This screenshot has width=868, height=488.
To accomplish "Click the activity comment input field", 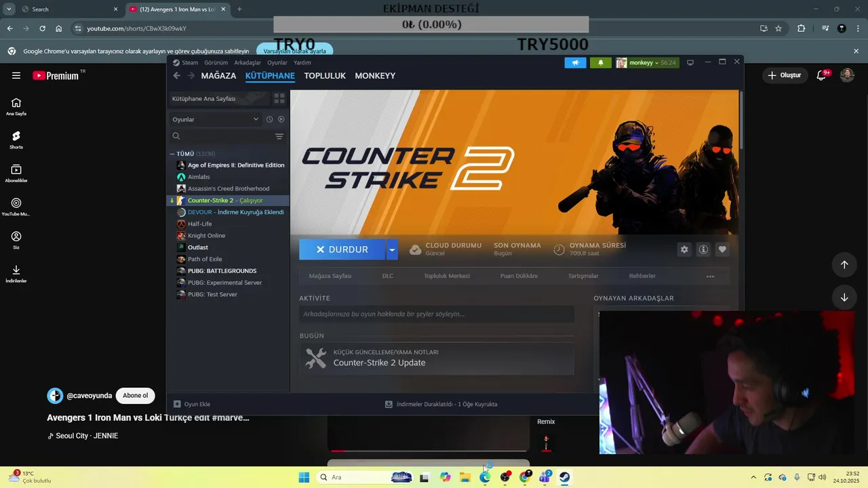I will tap(437, 314).
